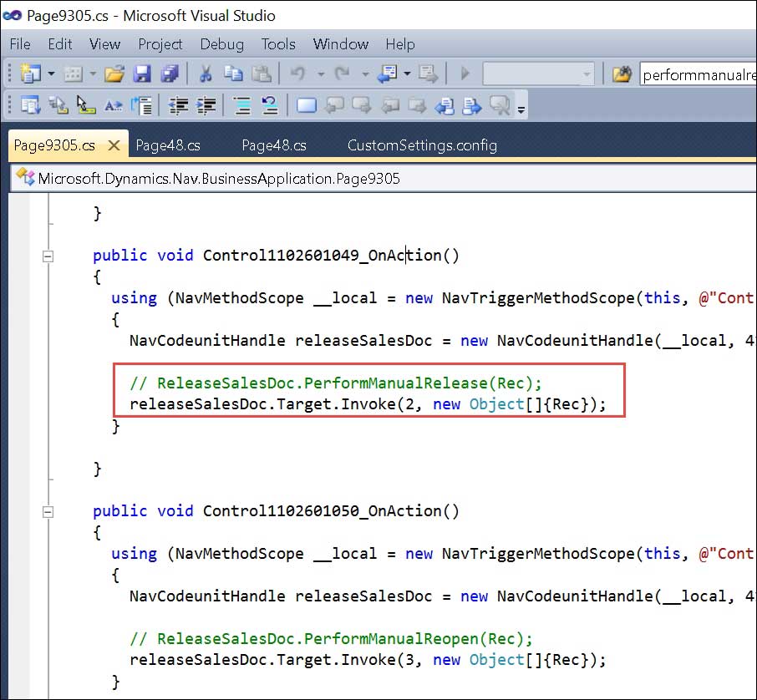Click the Save All icon
Screen dimensions: 757x700
[170, 74]
